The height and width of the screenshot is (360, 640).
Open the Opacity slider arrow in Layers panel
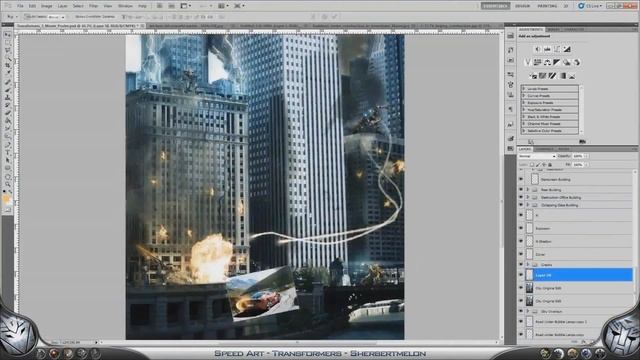pyautogui.click(x=586, y=156)
